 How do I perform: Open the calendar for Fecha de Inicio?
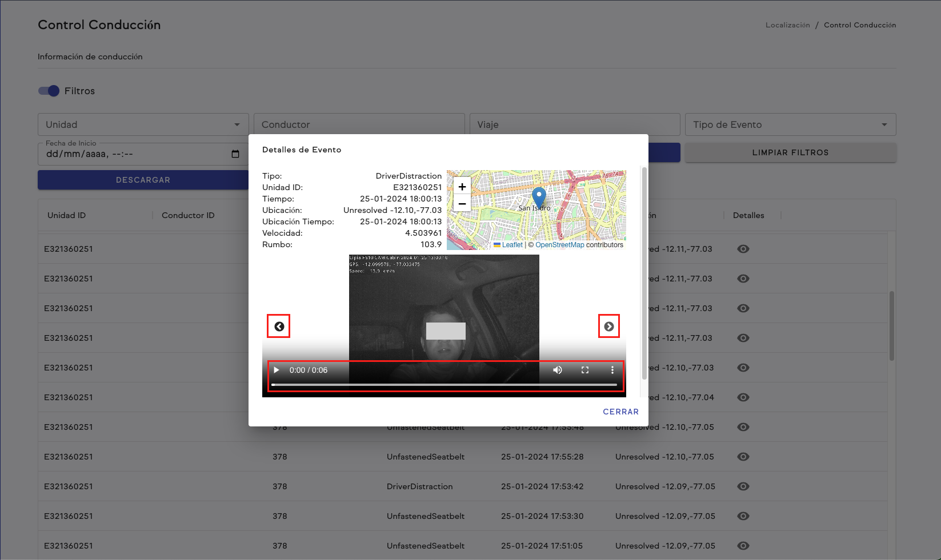tap(235, 154)
